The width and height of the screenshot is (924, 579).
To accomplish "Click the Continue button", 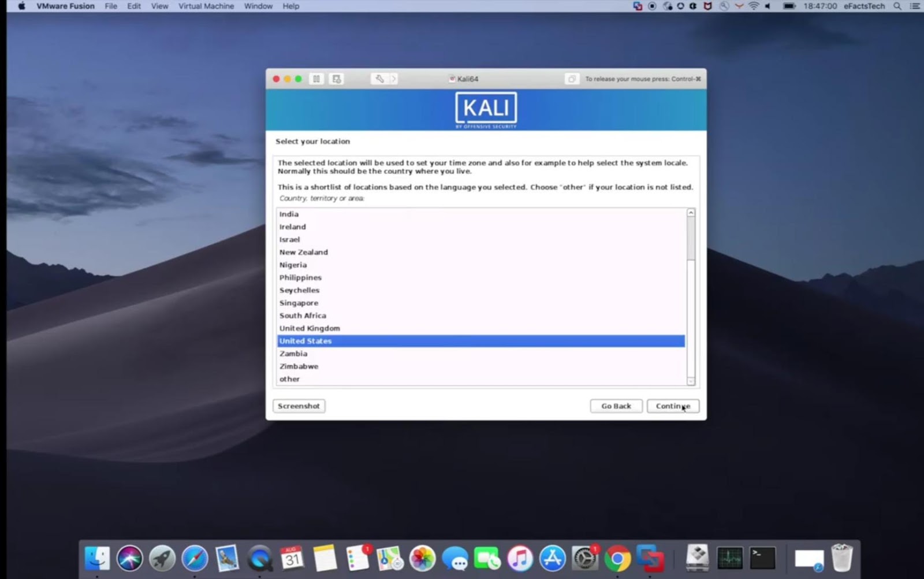I will pos(673,406).
